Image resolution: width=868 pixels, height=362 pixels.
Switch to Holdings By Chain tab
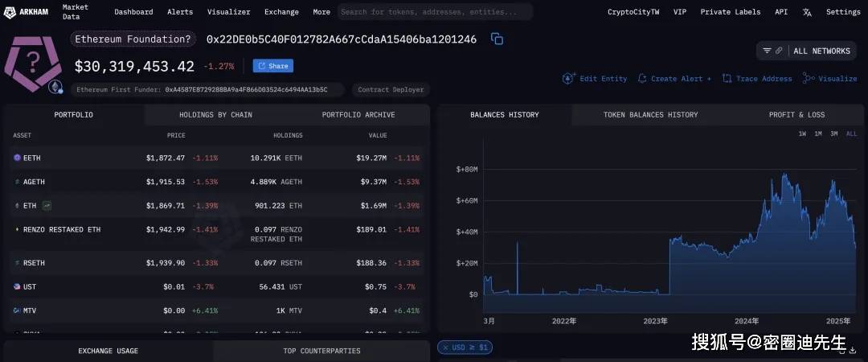(x=215, y=115)
